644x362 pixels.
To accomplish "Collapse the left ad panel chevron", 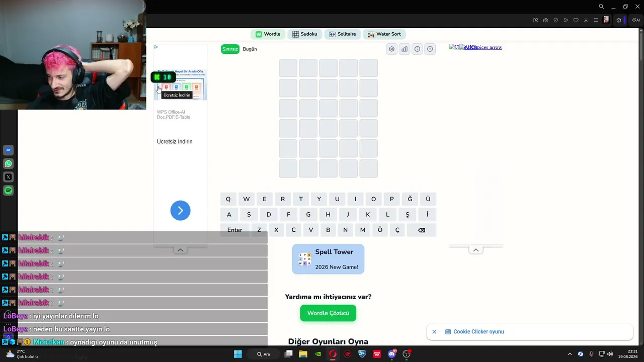I will point(180,250).
